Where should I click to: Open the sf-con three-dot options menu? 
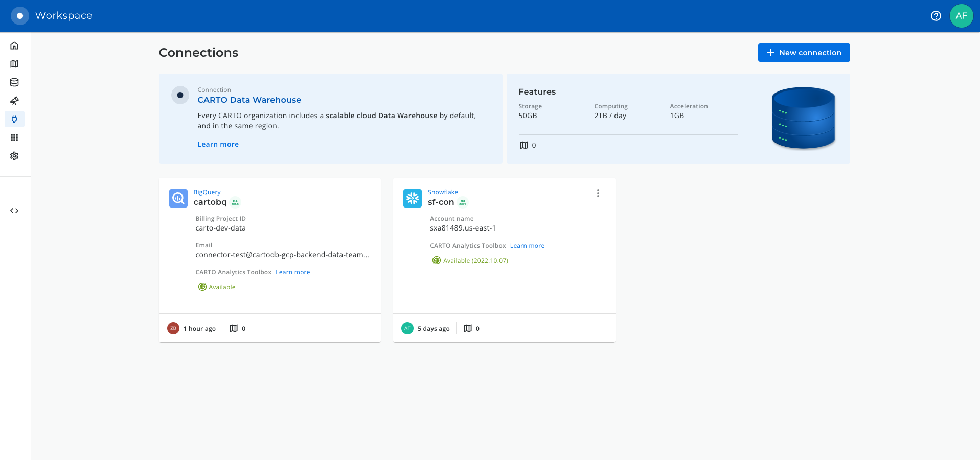598,193
